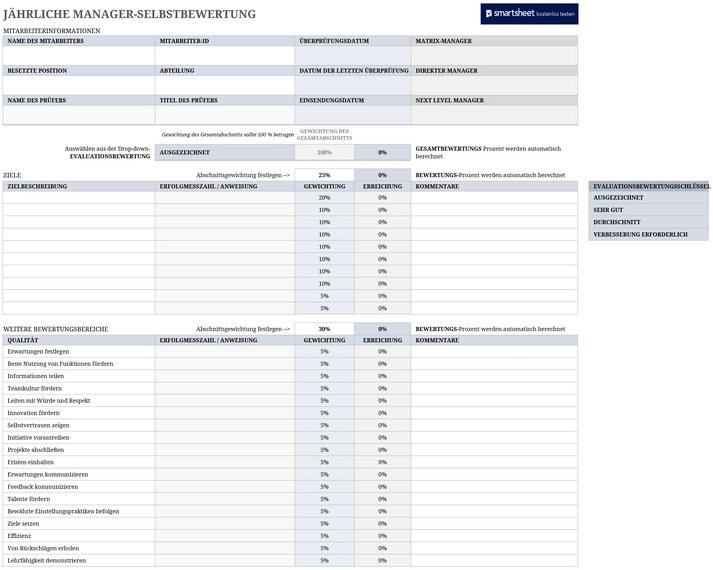713x570 pixels.
Task: Click the row Erwartungen kommunizieren
Action: pyautogui.click(x=290, y=475)
